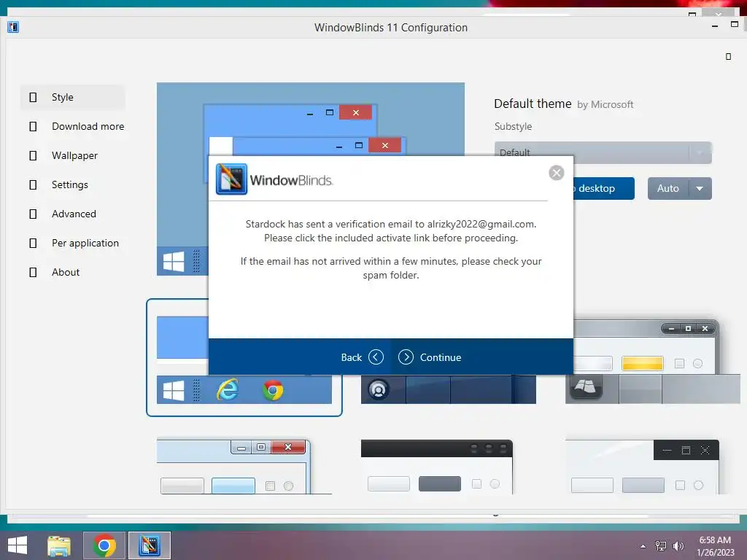
Task: Open the network tray icon
Action: point(661,545)
